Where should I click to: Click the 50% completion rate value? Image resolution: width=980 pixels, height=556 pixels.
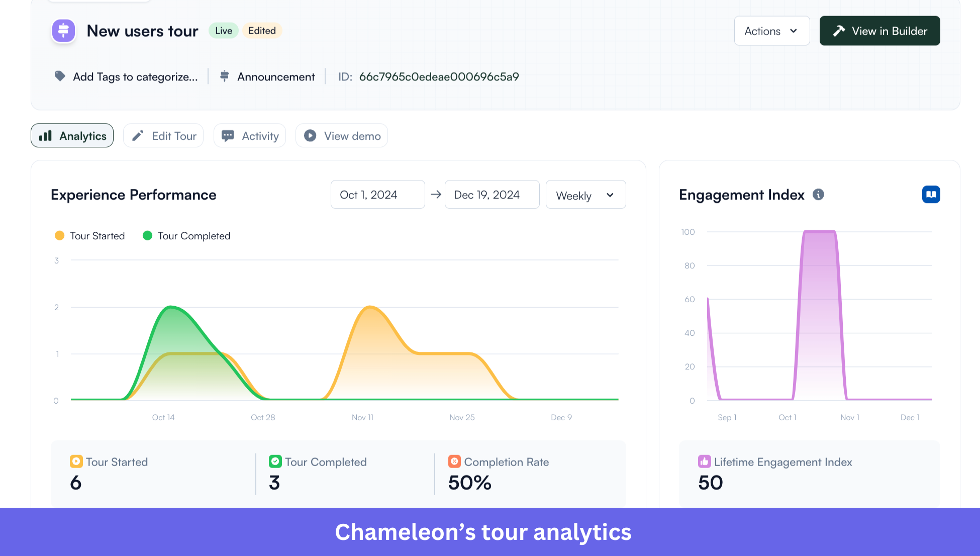click(470, 483)
